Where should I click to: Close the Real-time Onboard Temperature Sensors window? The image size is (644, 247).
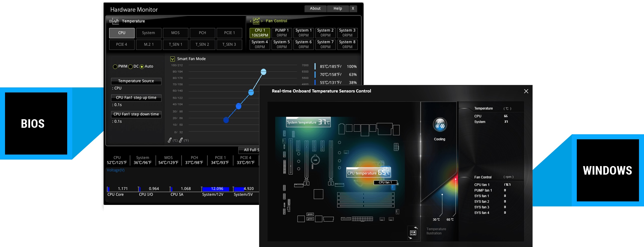click(x=526, y=91)
